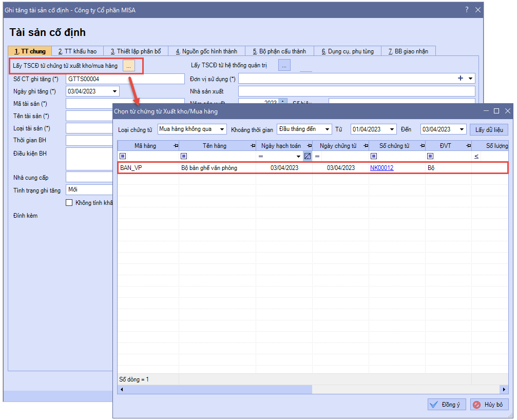Toggle the Không tính khấu hao checkbox
Screen dimensions: 517x420
69,203
